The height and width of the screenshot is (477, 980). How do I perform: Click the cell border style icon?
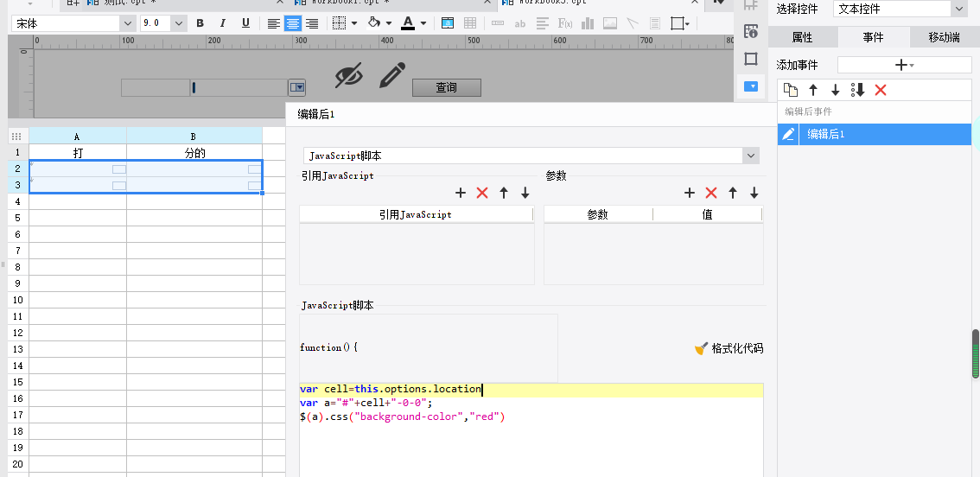pyautogui.click(x=340, y=23)
